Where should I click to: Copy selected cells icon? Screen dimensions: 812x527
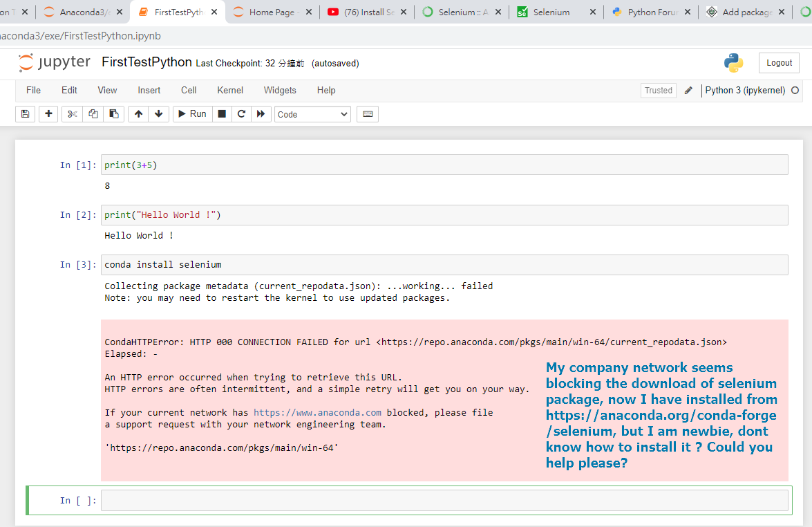[x=93, y=114]
